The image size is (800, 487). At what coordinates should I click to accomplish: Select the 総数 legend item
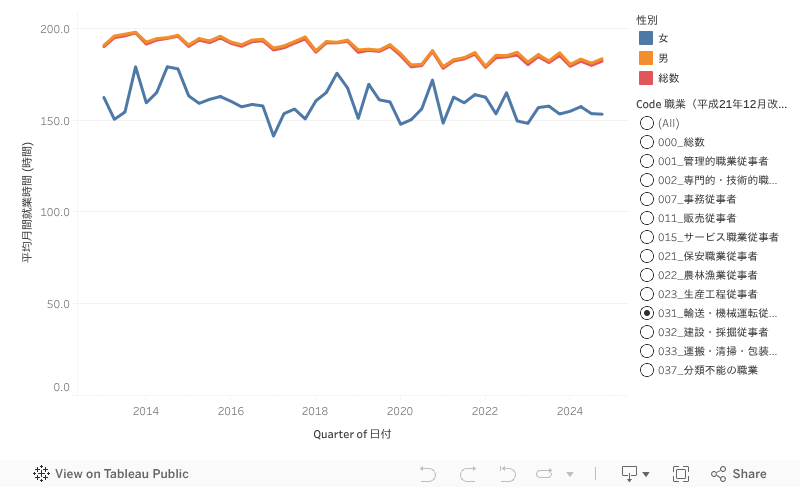(x=669, y=78)
